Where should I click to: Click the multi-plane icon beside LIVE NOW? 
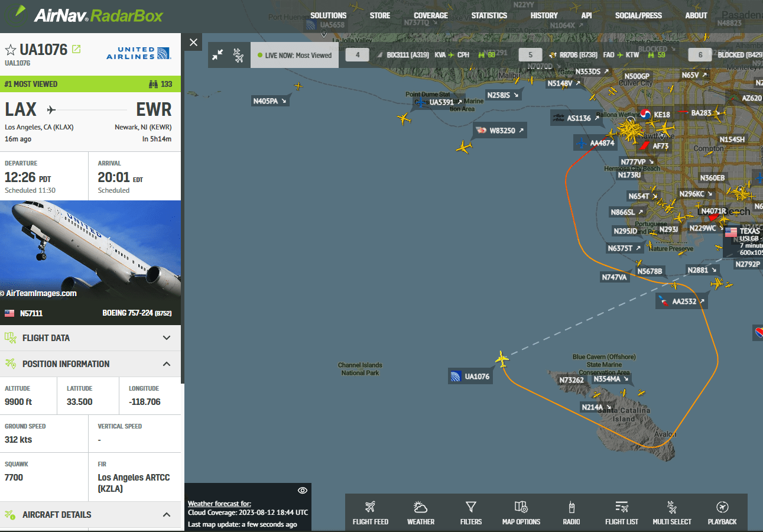point(238,55)
